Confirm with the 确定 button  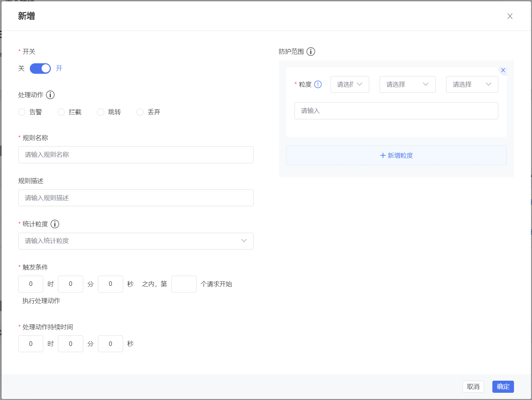coord(503,387)
